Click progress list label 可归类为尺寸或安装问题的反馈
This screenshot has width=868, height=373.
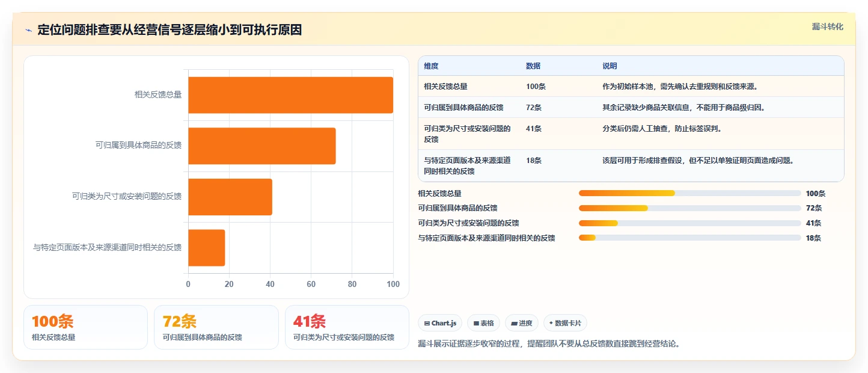tap(468, 223)
